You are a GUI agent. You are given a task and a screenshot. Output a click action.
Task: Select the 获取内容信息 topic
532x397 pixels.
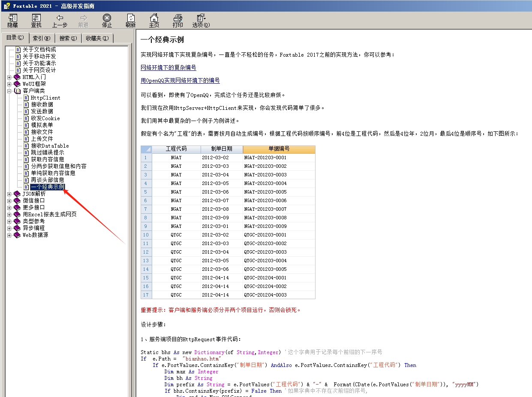pyautogui.click(x=48, y=160)
